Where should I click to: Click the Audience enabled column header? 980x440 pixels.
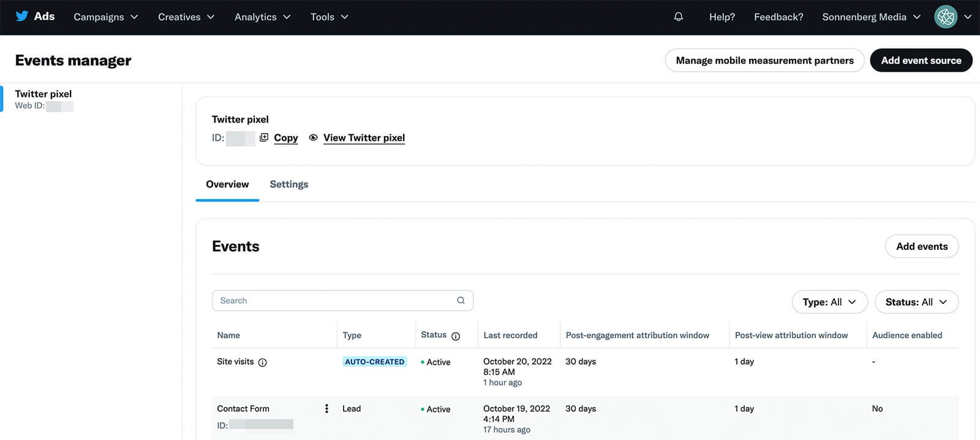pos(907,335)
